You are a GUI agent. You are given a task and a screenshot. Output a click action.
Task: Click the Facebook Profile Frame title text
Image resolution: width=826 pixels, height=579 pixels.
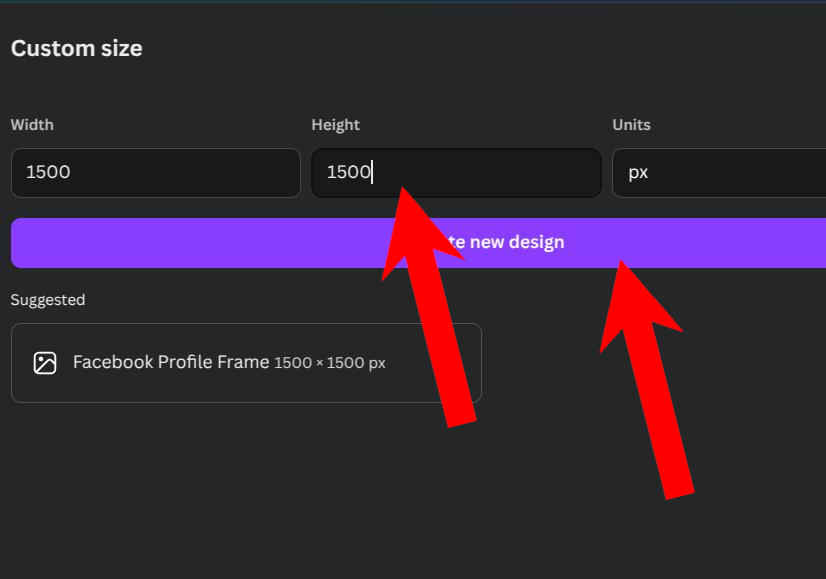point(171,362)
